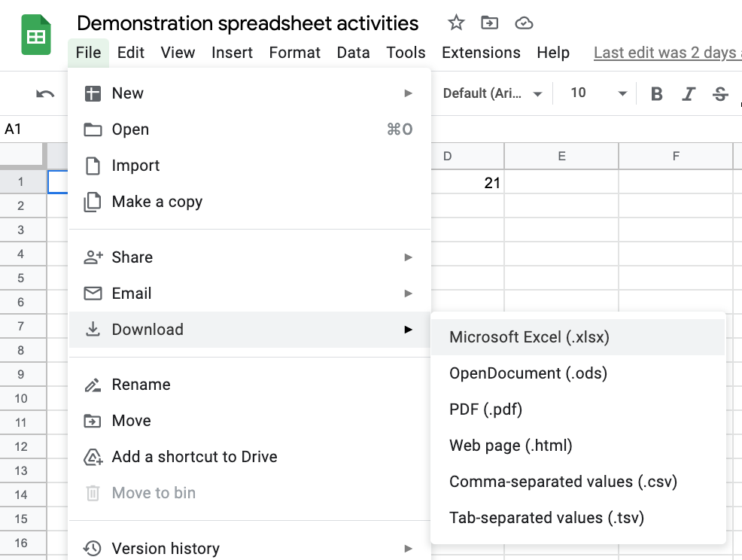
Task: Select the Email menu entry
Action: point(249,294)
